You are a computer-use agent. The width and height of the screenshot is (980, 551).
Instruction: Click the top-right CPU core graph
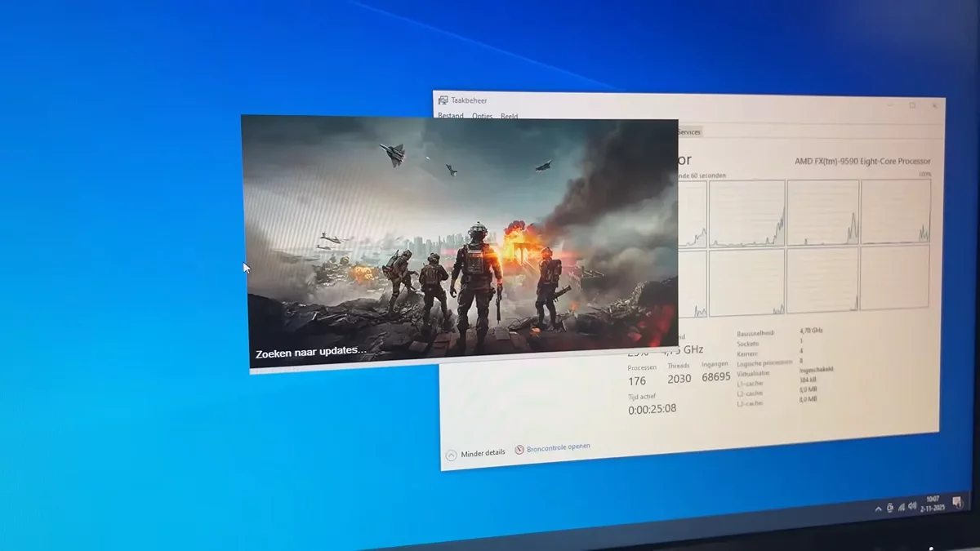pyautogui.click(x=896, y=211)
